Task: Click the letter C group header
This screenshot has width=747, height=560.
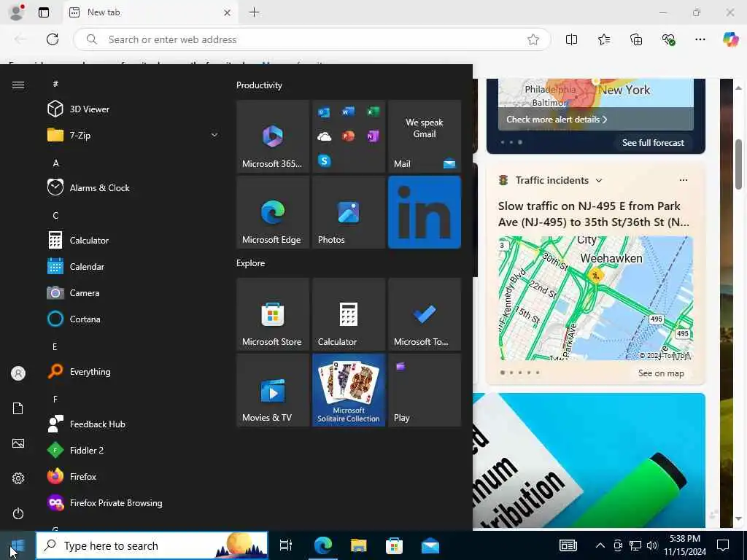Action: tap(55, 215)
